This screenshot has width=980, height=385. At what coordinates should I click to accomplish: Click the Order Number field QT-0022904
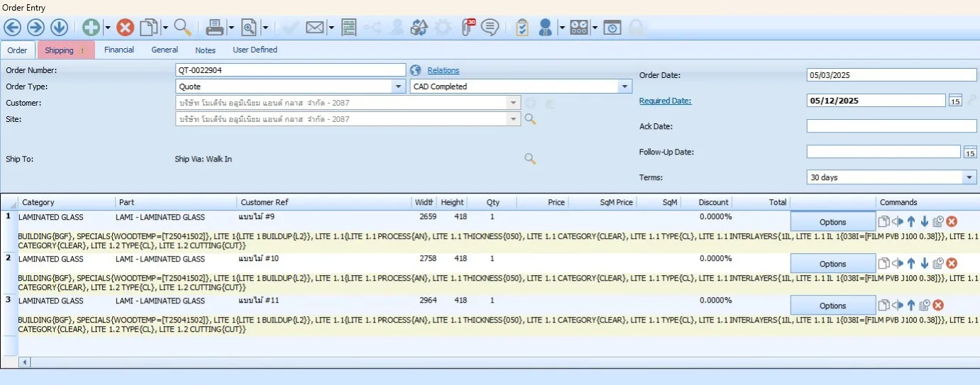[291, 70]
